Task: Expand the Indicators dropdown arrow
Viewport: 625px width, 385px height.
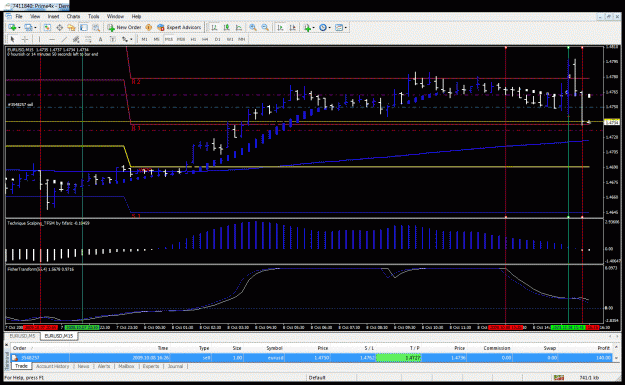Action: point(314,28)
